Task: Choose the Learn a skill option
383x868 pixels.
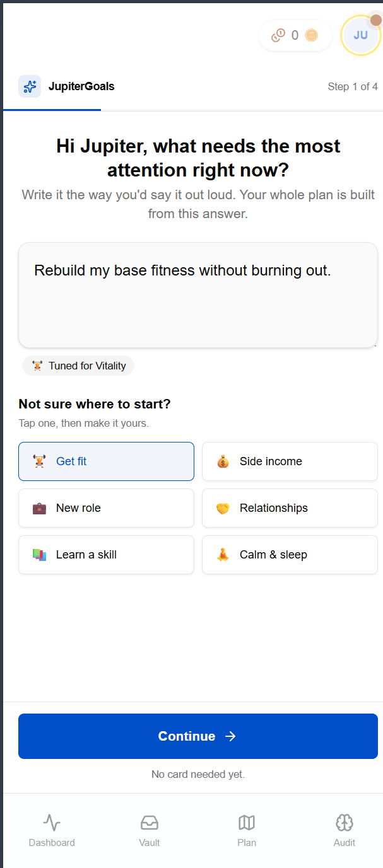Action: click(106, 555)
